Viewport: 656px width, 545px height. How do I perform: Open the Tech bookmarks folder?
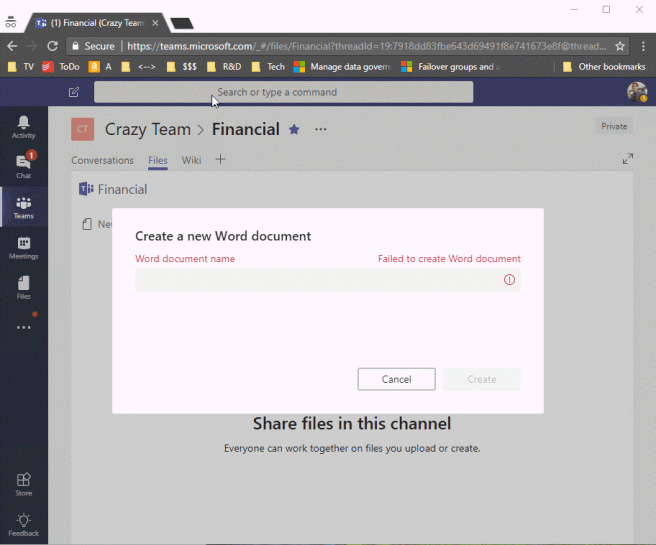click(268, 67)
